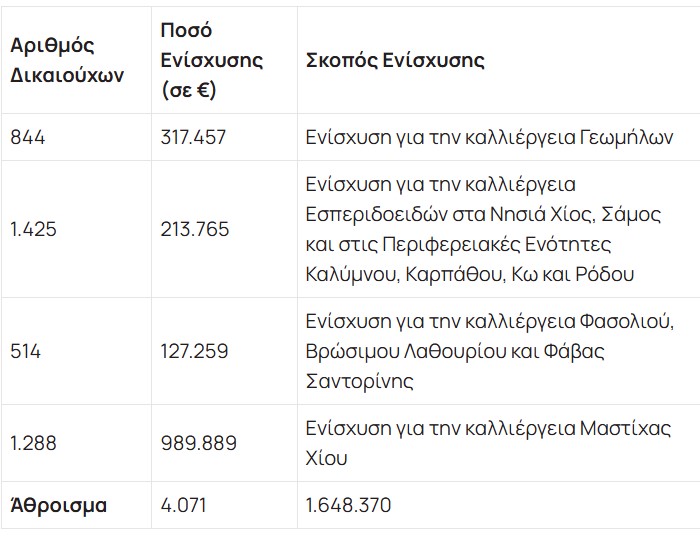This screenshot has width=700, height=540.
Task: Select the total sum 1.648.370
Action: point(349,505)
